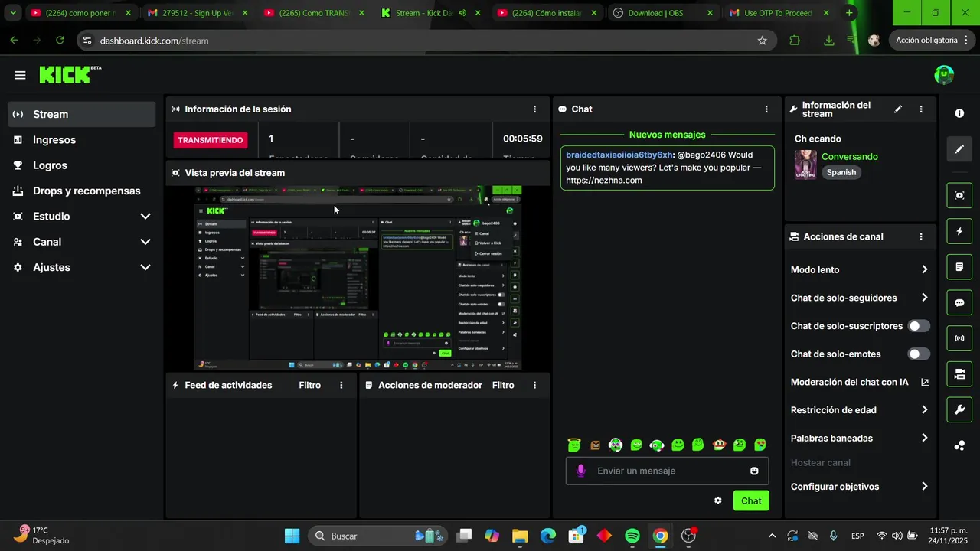This screenshot has width=980, height=551.
Task: Switch to the Use OTP To Proceed tab
Action: [780, 13]
